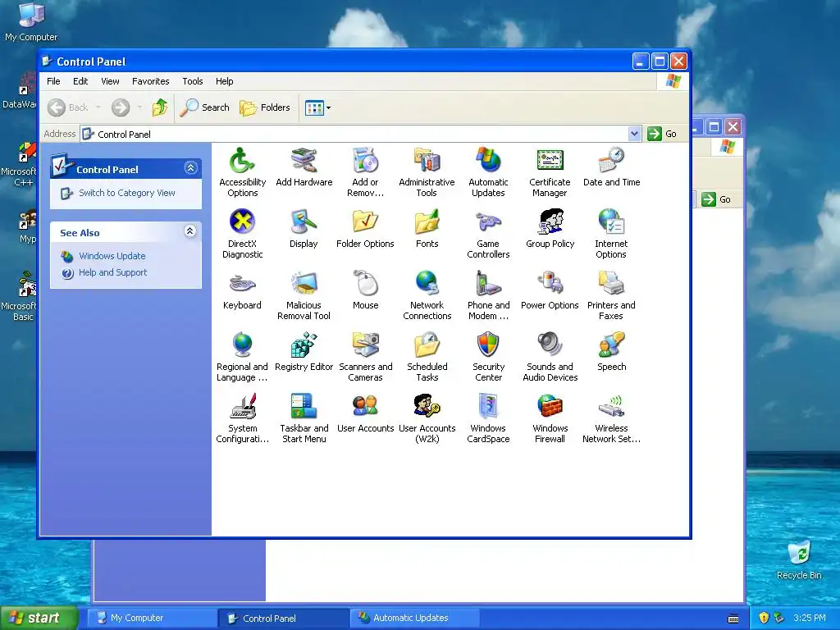Viewport: 840px width, 630px height.
Task: Open Certificate Manager icon
Action: pyautogui.click(x=550, y=160)
